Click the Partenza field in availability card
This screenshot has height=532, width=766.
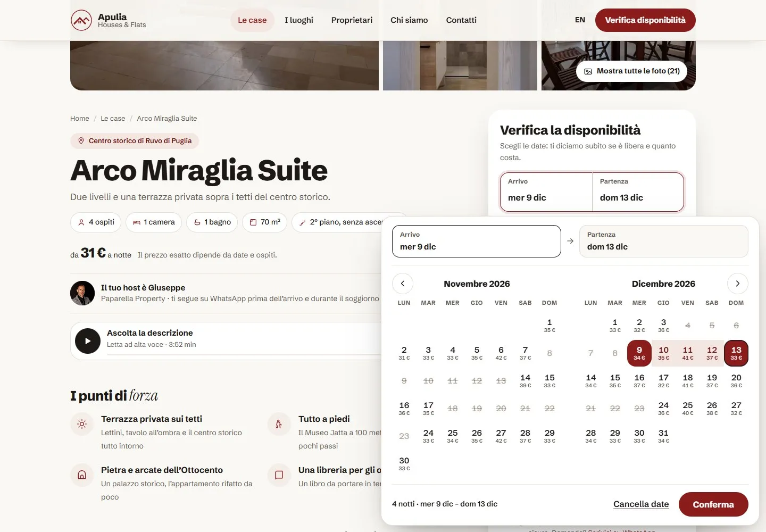(x=638, y=192)
